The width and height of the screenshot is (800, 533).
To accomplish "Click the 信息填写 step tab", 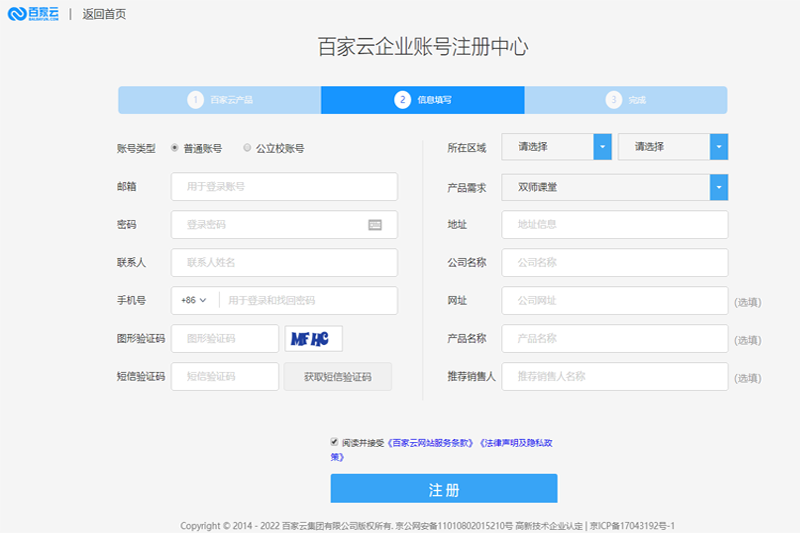I will pyautogui.click(x=422, y=100).
